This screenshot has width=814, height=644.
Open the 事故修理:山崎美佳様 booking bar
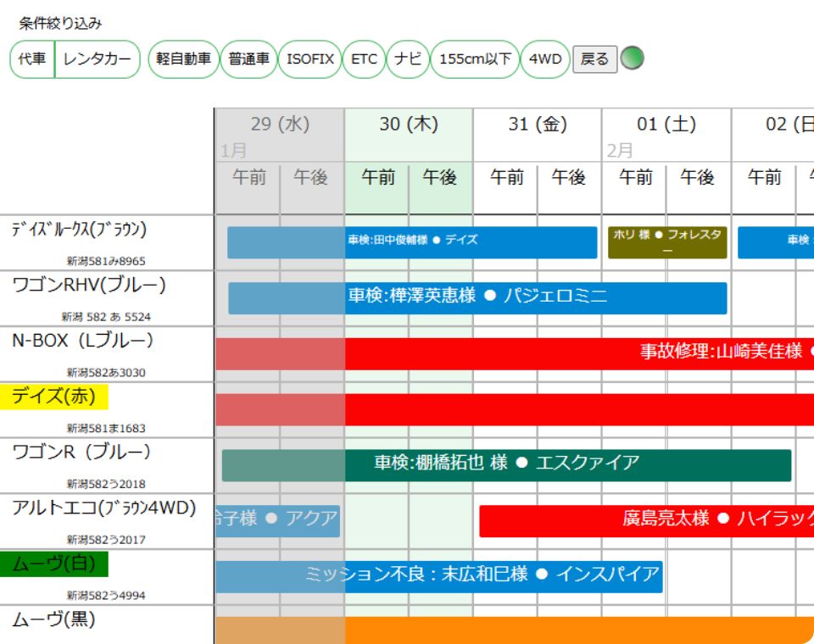515,354
